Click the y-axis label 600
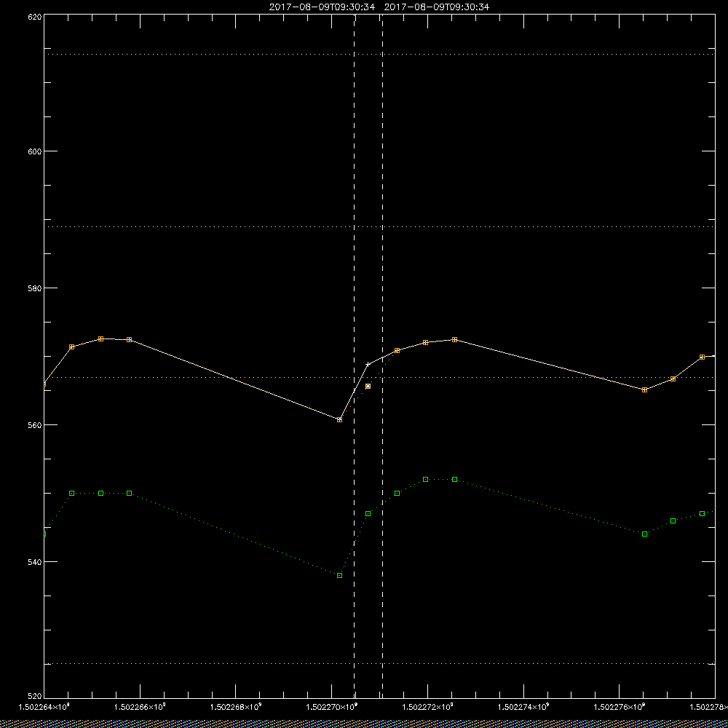Viewport: 728px width, 728px height. pos(35,151)
